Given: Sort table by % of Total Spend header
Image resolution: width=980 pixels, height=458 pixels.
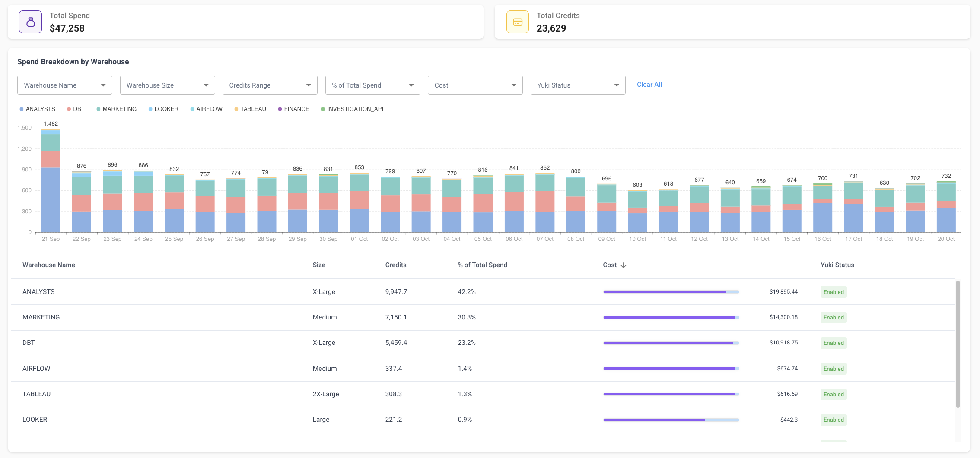Looking at the screenshot, I should coord(483,265).
